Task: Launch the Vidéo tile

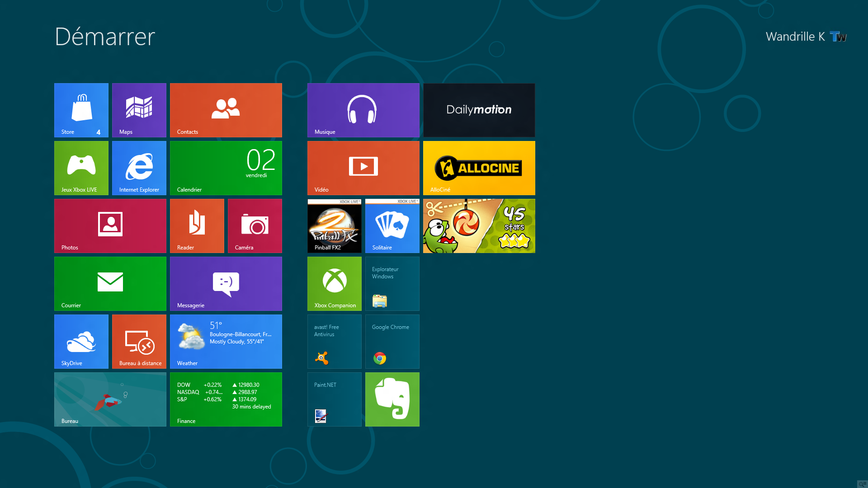Action: tap(363, 168)
